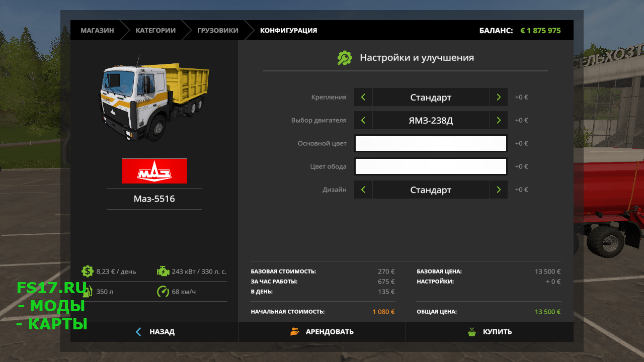
Task: Click the Дизайн label
Action: click(335, 190)
